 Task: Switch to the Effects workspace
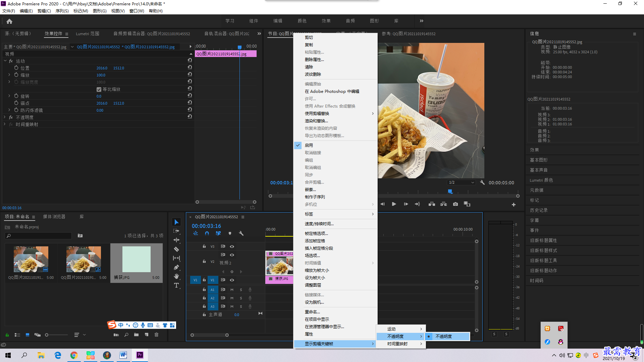326,21
